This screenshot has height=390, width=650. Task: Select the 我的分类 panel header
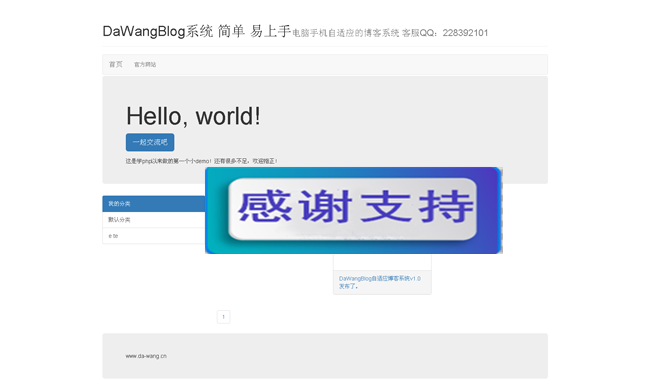click(x=154, y=203)
